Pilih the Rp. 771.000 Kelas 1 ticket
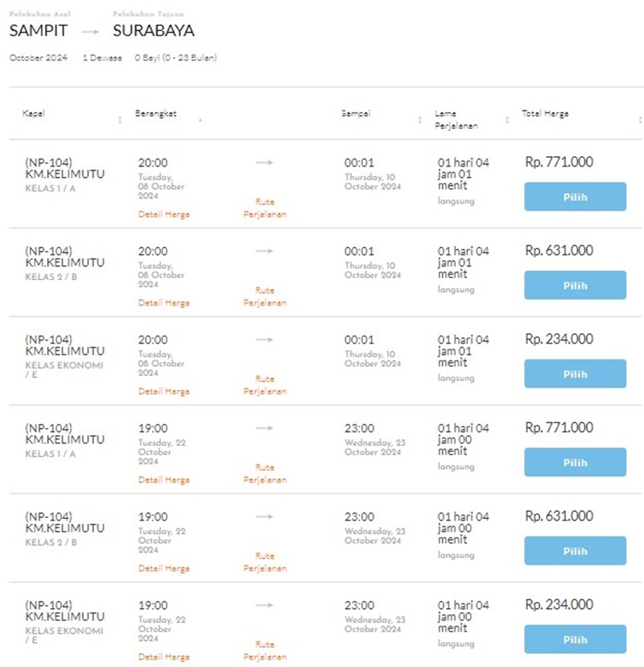Viewport: 644px width, 667px height. (x=575, y=196)
